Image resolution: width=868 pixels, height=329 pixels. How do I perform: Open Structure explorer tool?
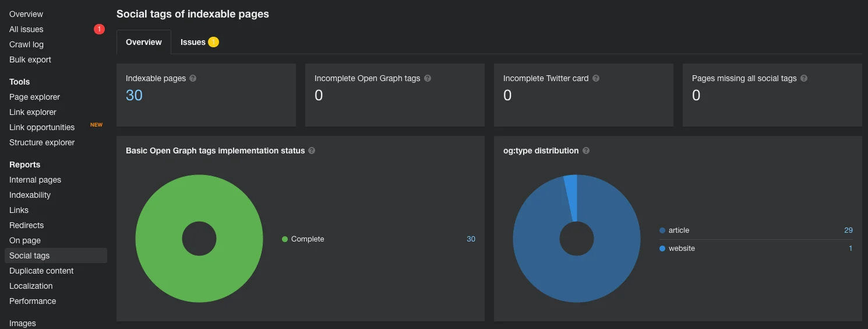point(42,142)
